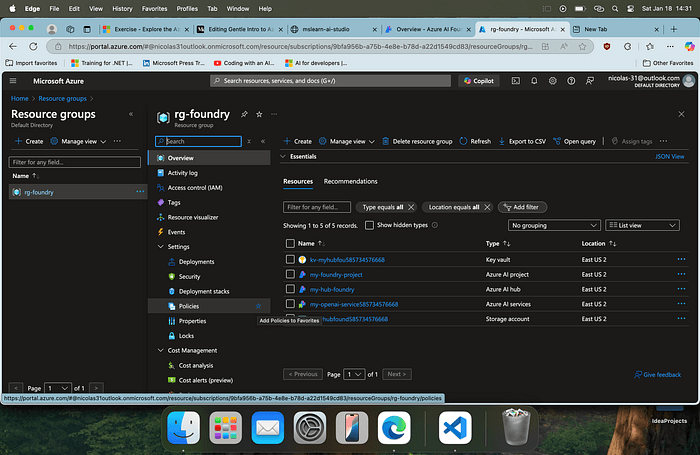Open the JSON View link

(669, 156)
